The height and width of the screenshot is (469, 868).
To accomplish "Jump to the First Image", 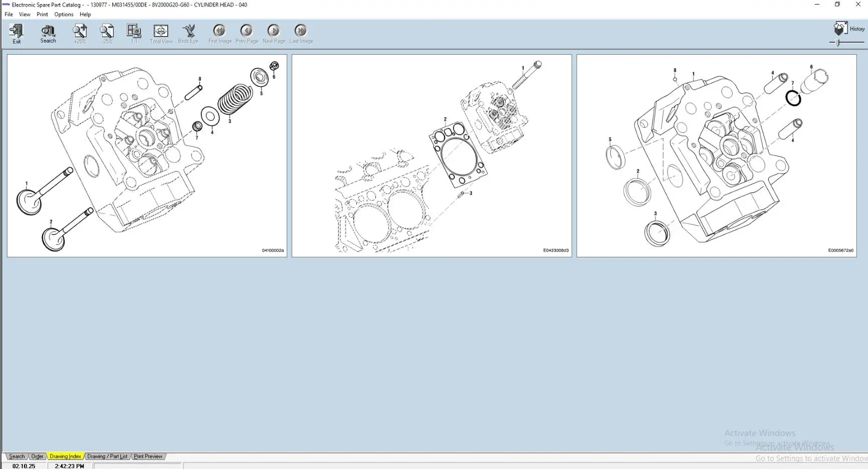I will (220, 31).
